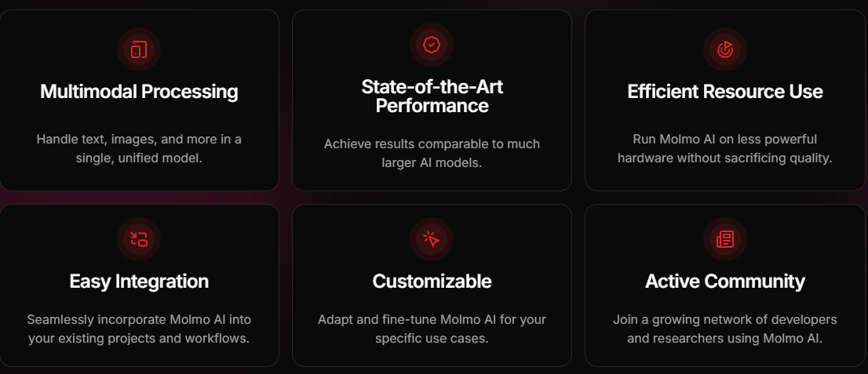Select the Active Community heading
The image size is (868, 374).
[x=724, y=281]
